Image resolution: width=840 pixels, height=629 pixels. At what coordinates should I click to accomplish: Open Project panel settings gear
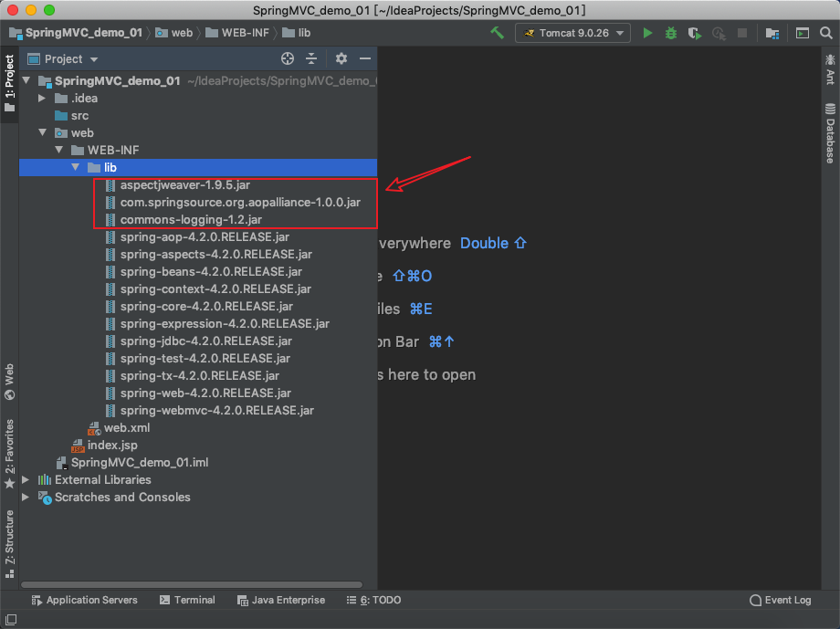pyautogui.click(x=341, y=58)
